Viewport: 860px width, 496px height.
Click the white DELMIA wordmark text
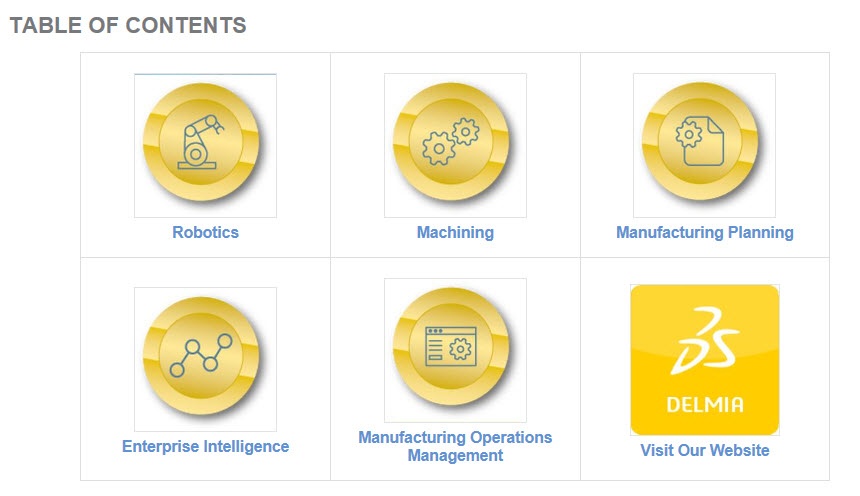704,405
